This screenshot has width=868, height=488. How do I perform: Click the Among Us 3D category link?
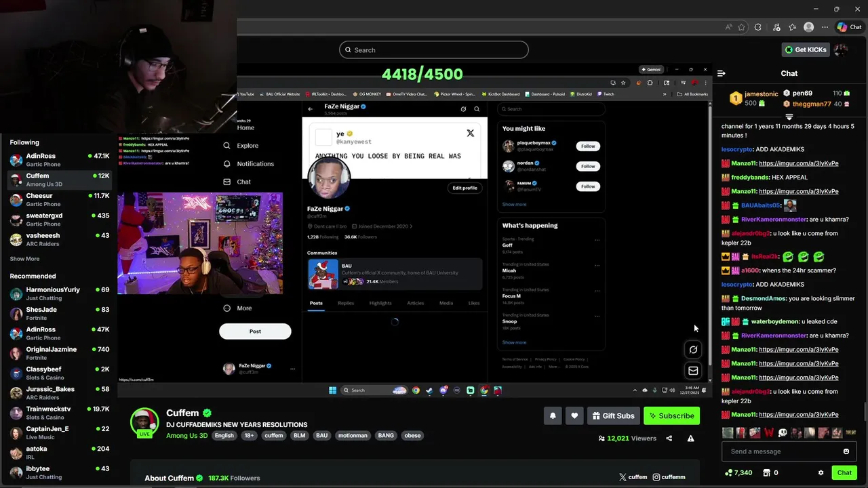187,436
